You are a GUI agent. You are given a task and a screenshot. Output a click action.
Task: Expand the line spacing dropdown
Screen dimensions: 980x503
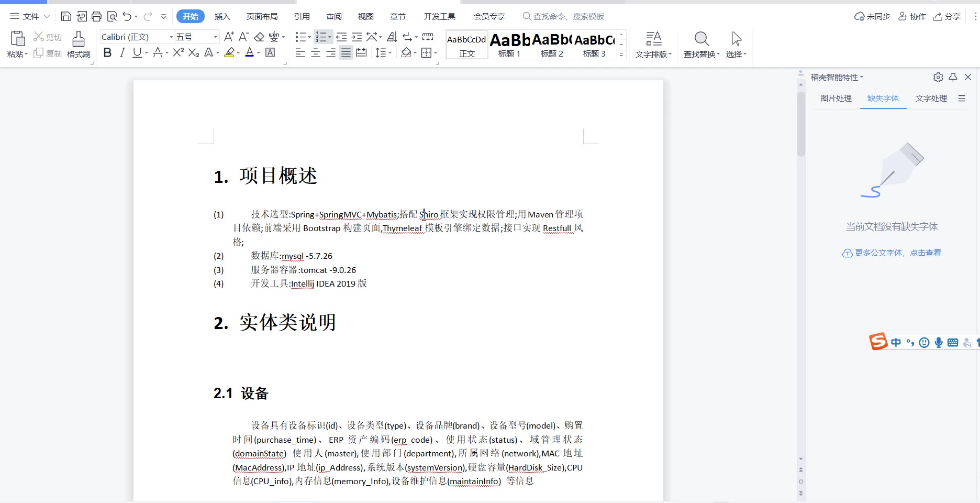coord(390,52)
